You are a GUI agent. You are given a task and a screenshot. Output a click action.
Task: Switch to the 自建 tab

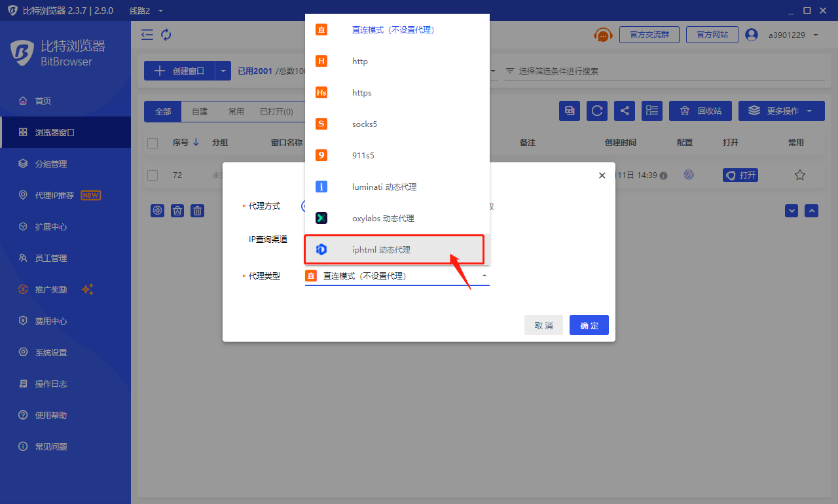[200, 111]
